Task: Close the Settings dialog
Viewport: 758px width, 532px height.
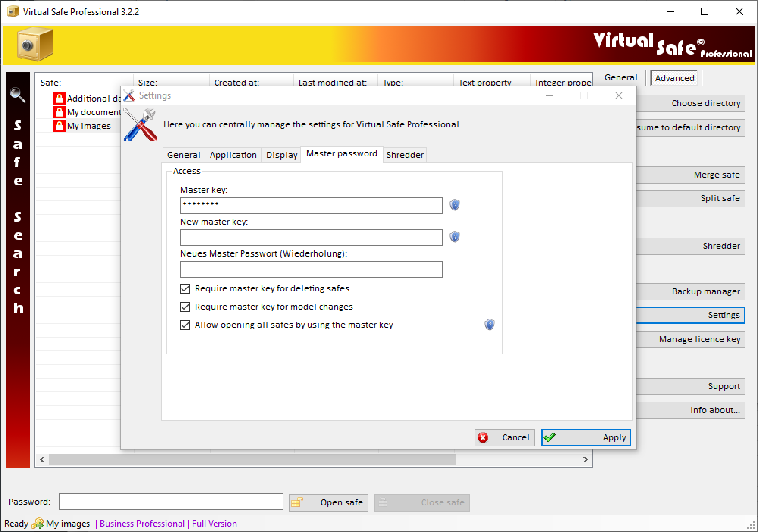Action: (x=619, y=95)
